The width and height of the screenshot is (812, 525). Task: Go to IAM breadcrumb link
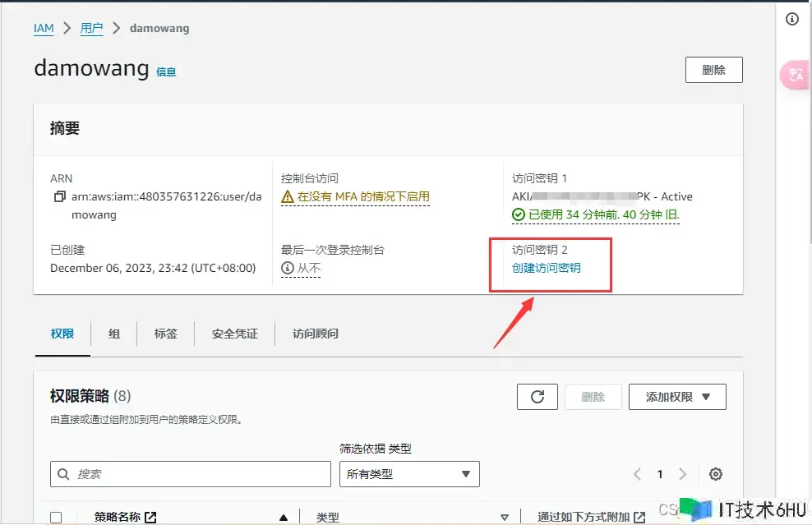click(x=44, y=28)
